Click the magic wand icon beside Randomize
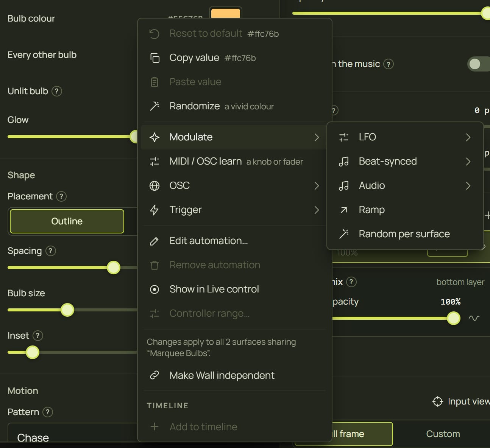The image size is (490, 448). click(154, 106)
